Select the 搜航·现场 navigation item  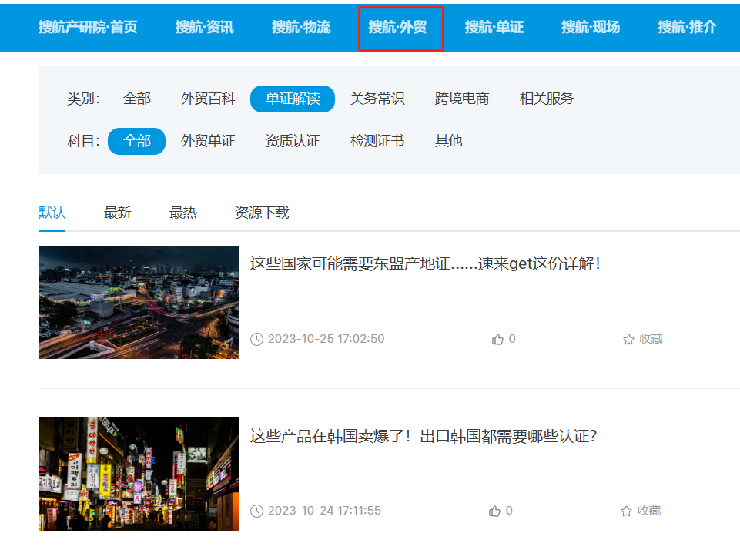tap(590, 28)
